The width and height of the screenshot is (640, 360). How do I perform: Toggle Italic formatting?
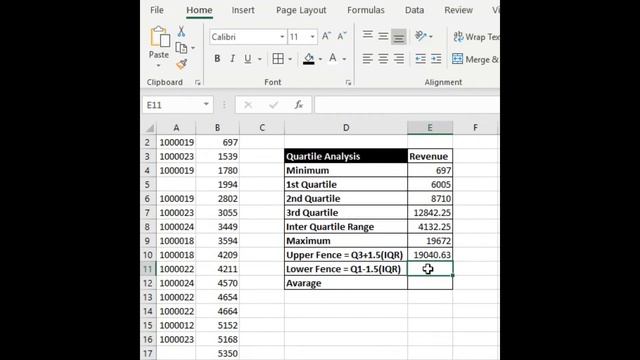[x=232, y=59]
